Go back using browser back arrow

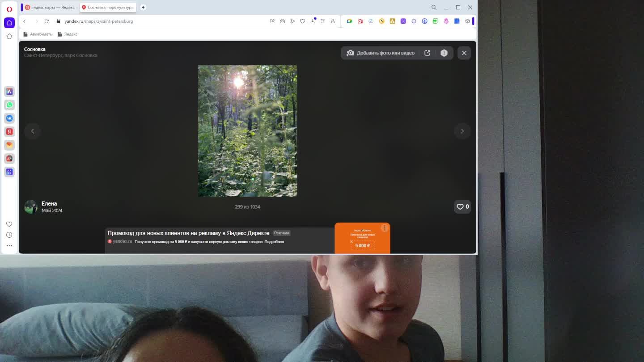pos(25,21)
